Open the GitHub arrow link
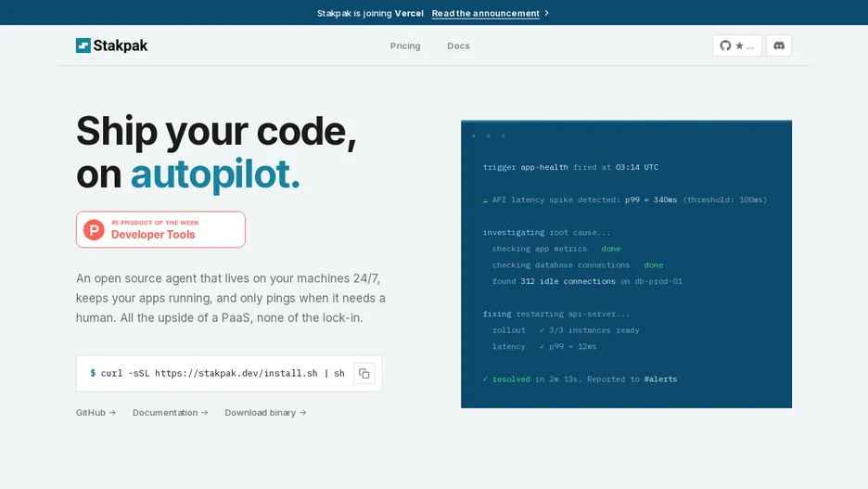The width and height of the screenshot is (868, 489). coord(96,413)
